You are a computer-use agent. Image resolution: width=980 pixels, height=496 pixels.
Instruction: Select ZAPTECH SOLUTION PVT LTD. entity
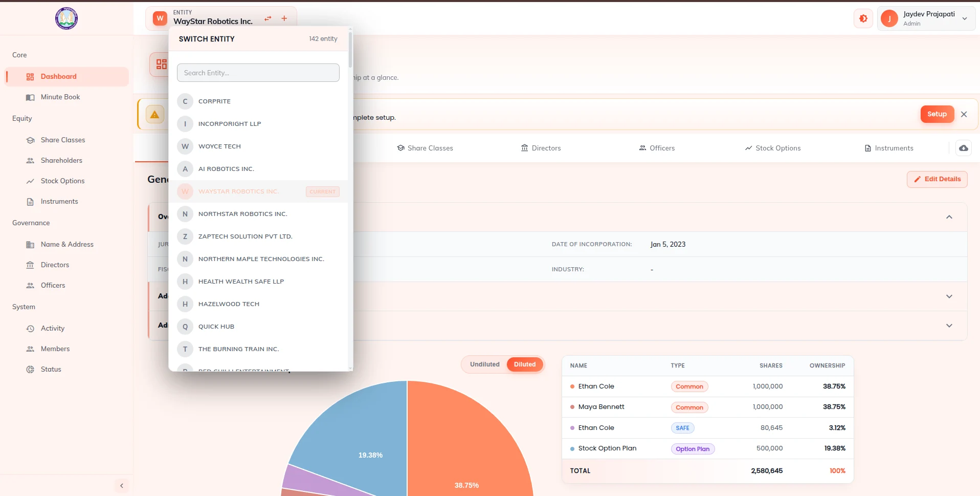click(258, 236)
